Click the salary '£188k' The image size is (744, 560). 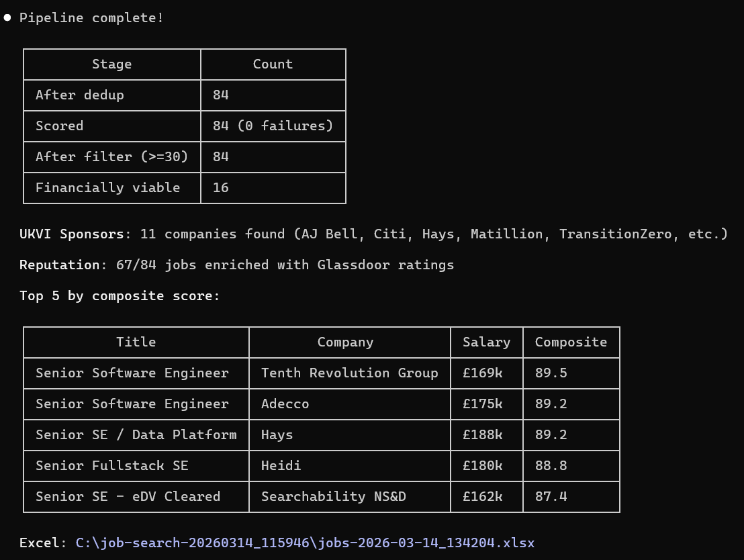[482, 434]
